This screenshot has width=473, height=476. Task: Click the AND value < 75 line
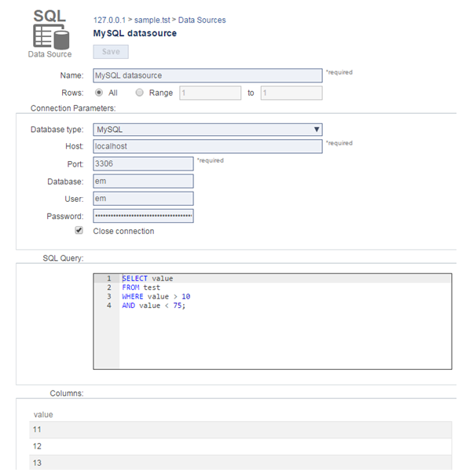[154, 306]
